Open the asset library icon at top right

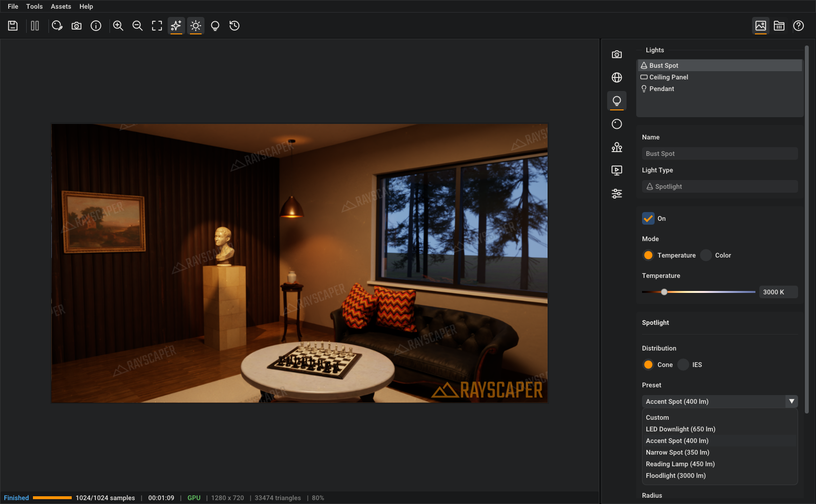pyautogui.click(x=779, y=26)
